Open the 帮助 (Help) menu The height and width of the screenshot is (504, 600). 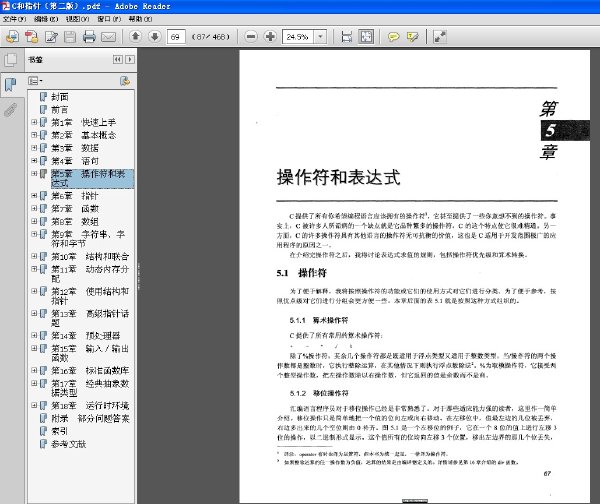140,19
